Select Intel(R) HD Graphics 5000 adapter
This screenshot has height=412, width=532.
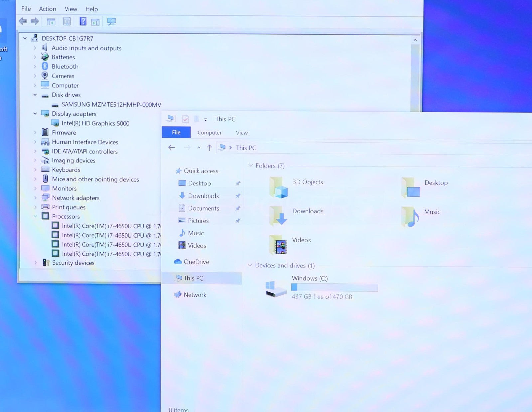click(95, 123)
